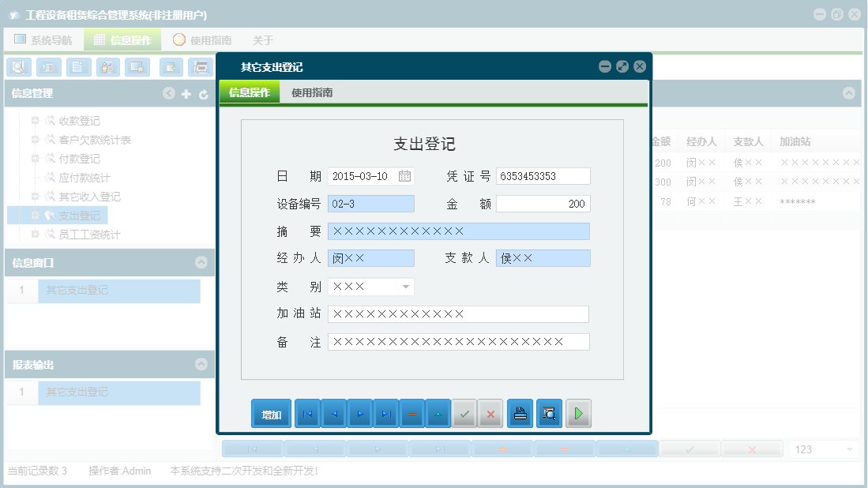Open print preview in the expense dialog
This screenshot has height=488, width=868.
pos(549,413)
